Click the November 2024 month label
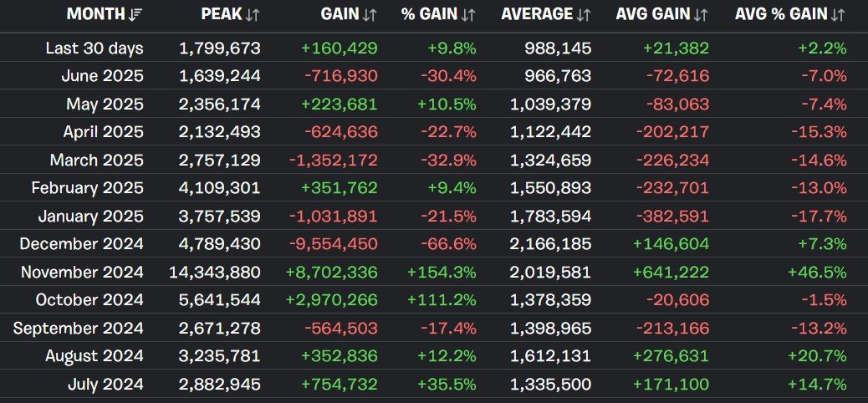Image resolution: width=868 pixels, height=403 pixels. coord(82,273)
